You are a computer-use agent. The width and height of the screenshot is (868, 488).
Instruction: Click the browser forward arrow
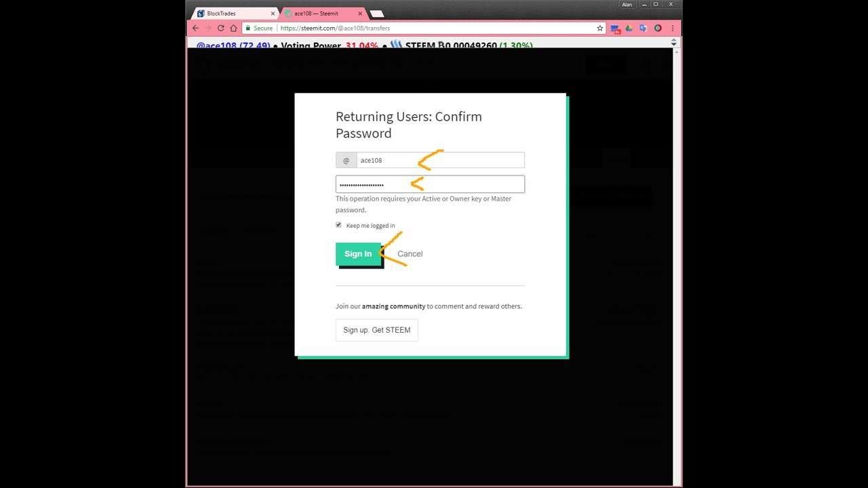coord(208,28)
